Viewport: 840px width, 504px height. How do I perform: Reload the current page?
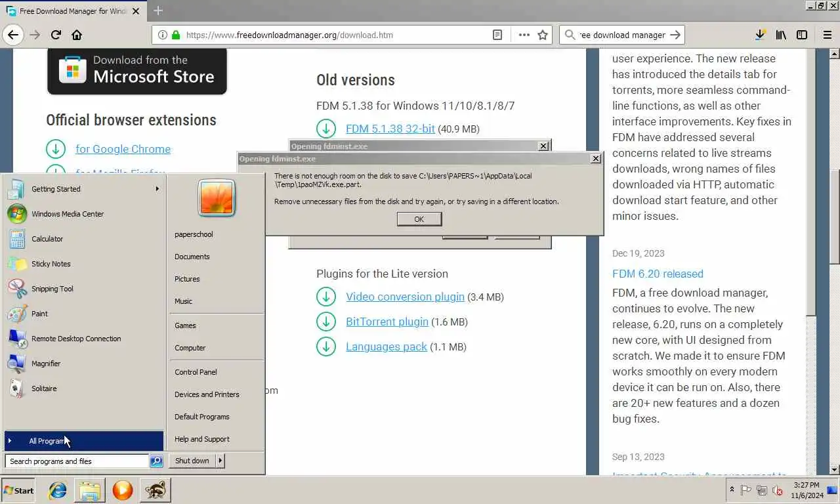pyautogui.click(x=56, y=35)
